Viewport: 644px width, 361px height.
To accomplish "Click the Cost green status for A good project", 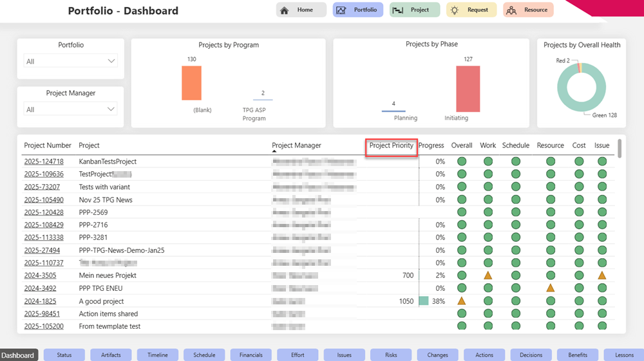I will (579, 301).
